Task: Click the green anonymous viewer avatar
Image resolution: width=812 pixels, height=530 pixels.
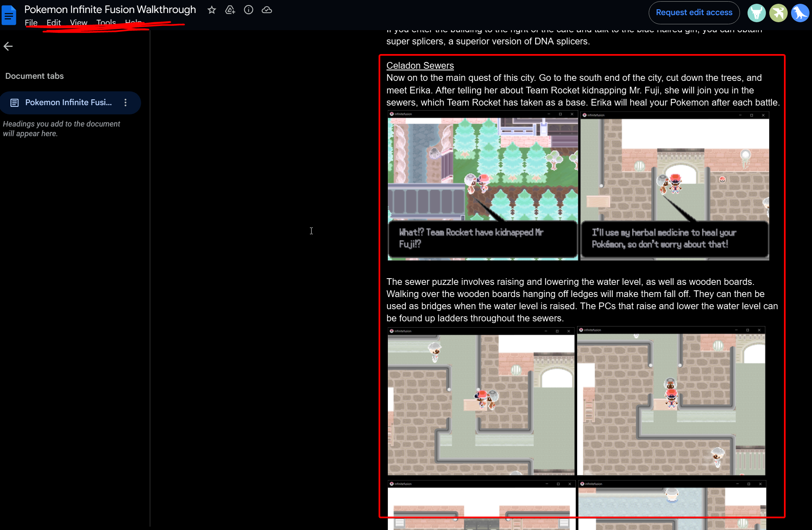Action: [x=778, y=13]
